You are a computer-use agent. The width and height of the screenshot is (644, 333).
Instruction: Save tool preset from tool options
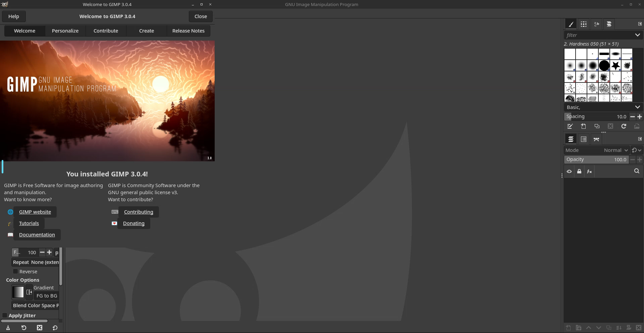point(8,328)
